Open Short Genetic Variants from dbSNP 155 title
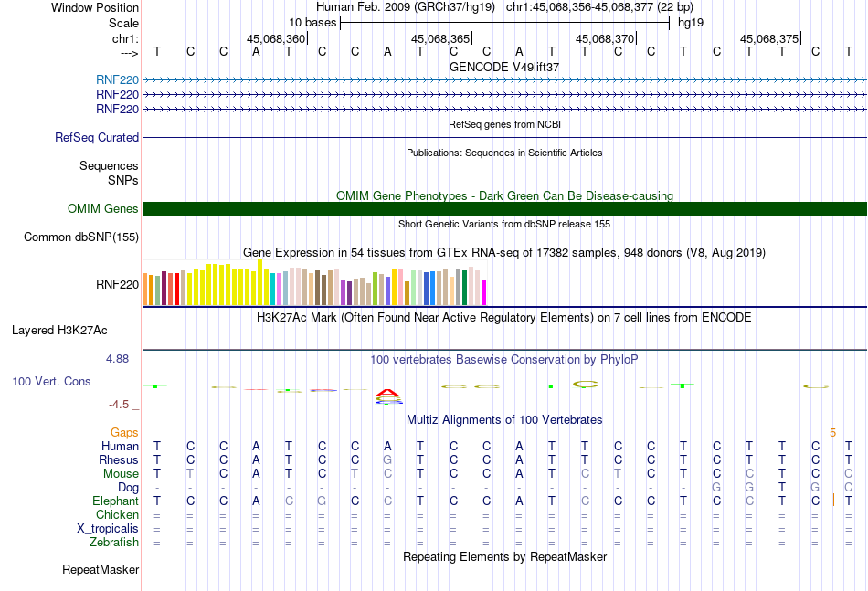 tap(504, 224)
